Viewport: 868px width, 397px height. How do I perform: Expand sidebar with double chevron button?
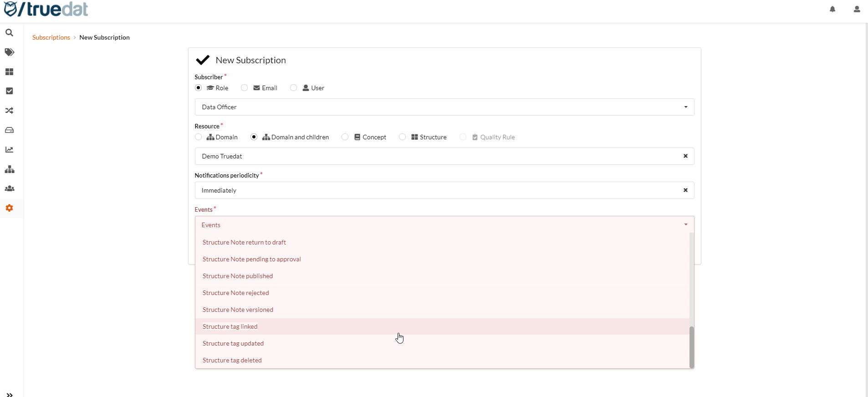10,394
